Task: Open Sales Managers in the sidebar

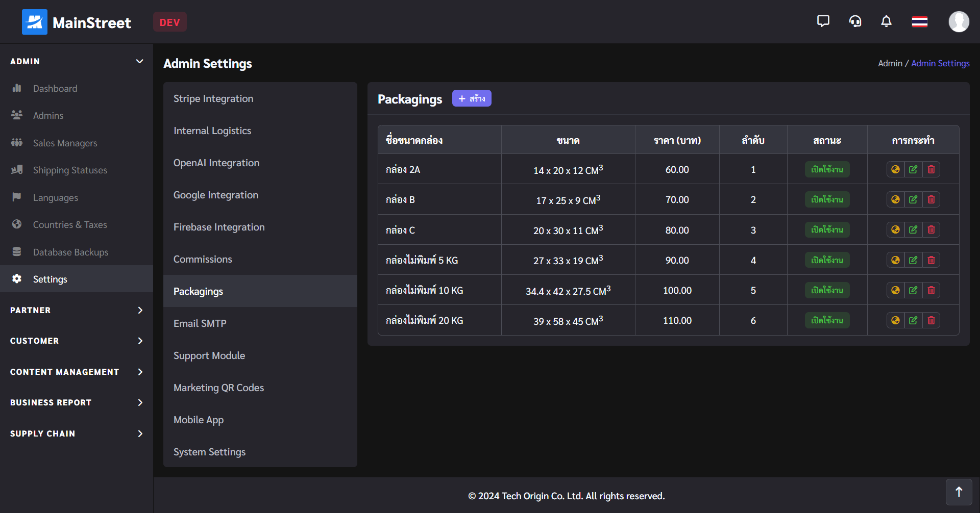Action: pos(77,143)
